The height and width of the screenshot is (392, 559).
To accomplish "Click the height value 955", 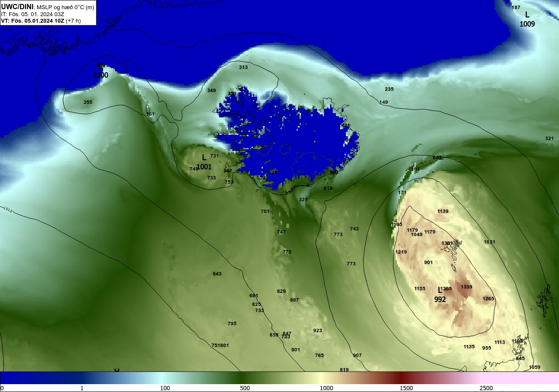I will coord(487,348).
